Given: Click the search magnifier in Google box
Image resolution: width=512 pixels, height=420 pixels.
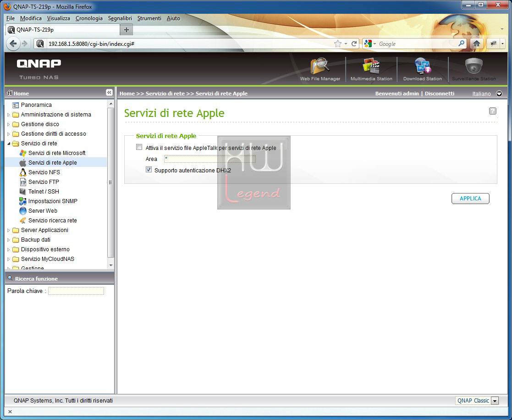Looking at the screenshot, I should click(462, 44).
